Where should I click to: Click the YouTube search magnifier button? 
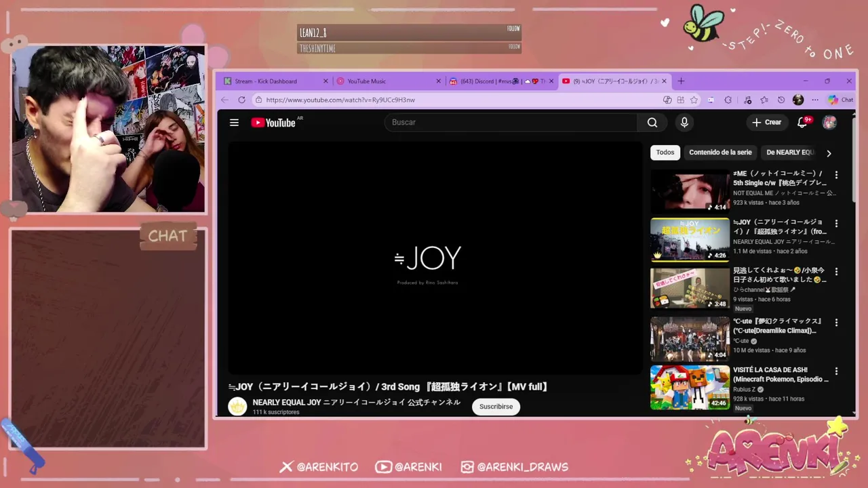point(652,123)
